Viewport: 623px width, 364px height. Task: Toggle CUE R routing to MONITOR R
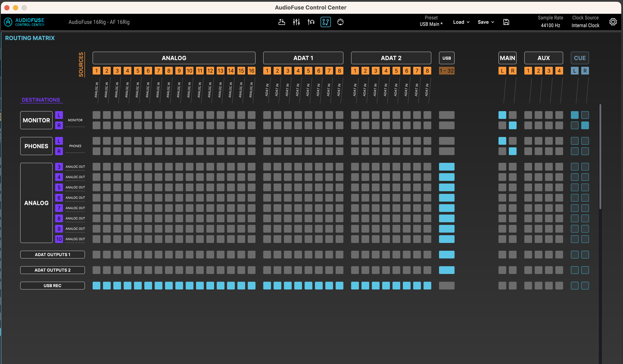tap(585, 125)
